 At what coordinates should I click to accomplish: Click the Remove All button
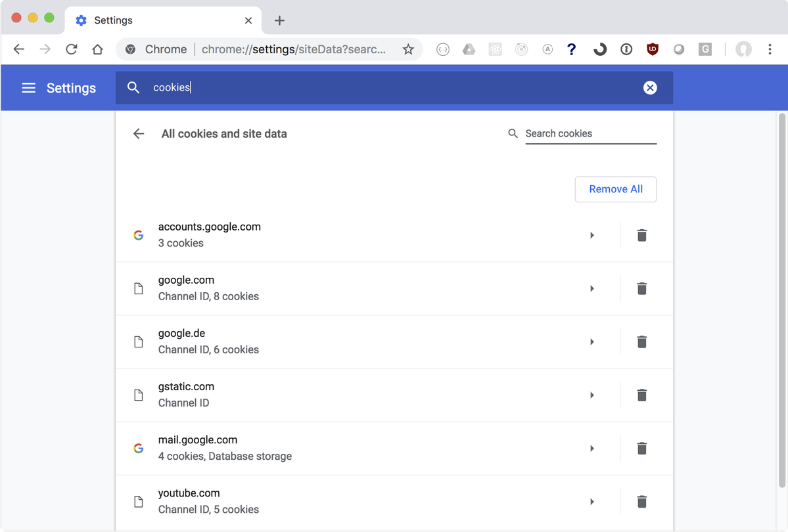(x=615, y=189)
